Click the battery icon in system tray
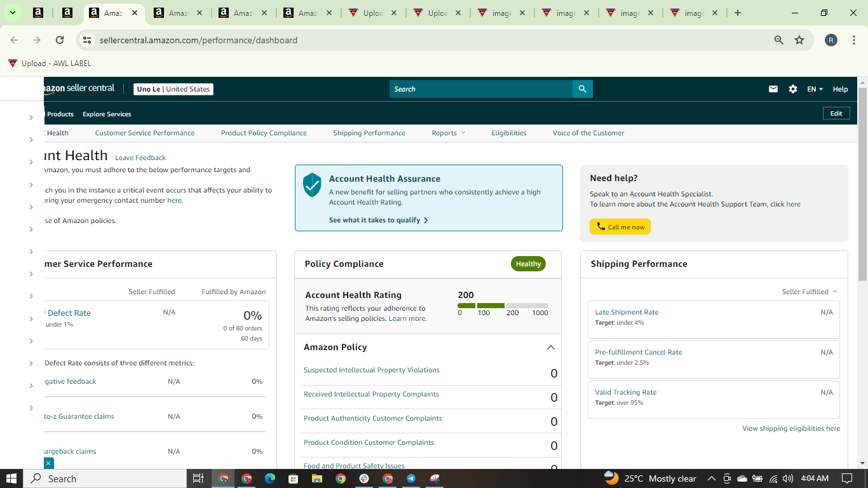The image size is (868, 488). [x=757, y=478]
